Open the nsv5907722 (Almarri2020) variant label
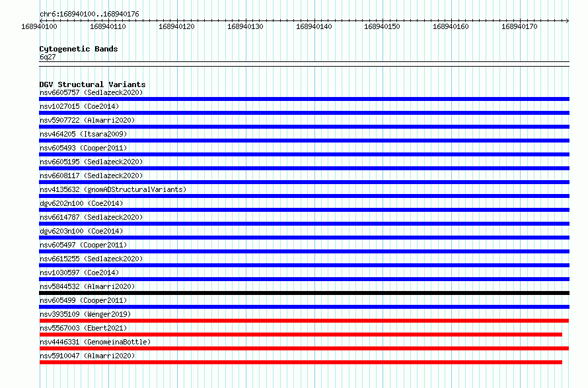The width and height of the screenshot is (588, 388). pyautogui.click(x=87, y=120)
